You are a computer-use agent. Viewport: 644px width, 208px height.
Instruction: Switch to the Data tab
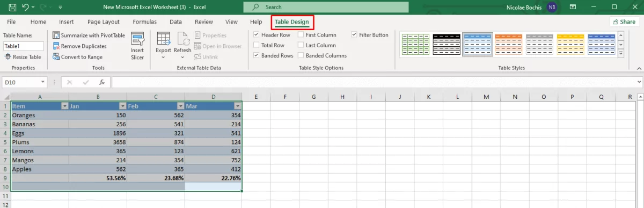click(175, 22)
